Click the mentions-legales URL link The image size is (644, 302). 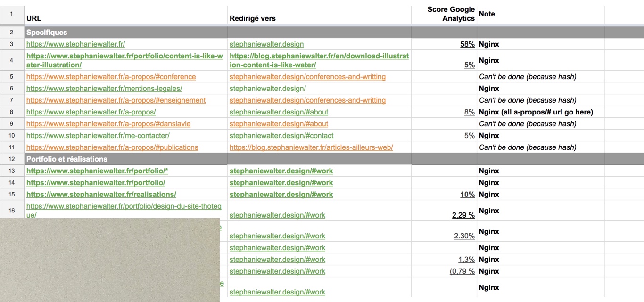coord(104,89)
